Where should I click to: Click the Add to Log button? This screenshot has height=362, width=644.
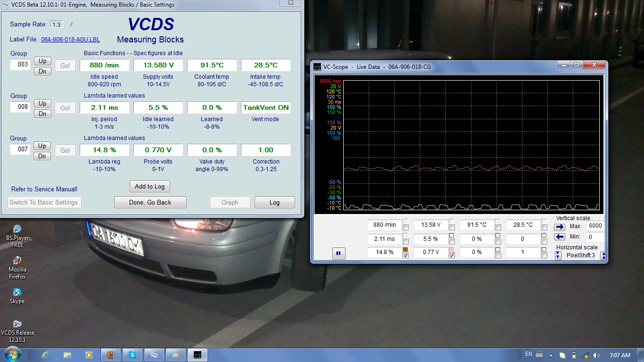point(149,186)
